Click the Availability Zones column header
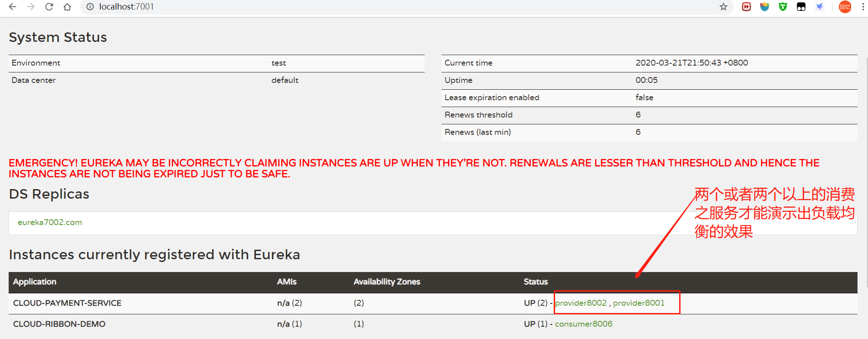868x339 pixels. point(387,282)
